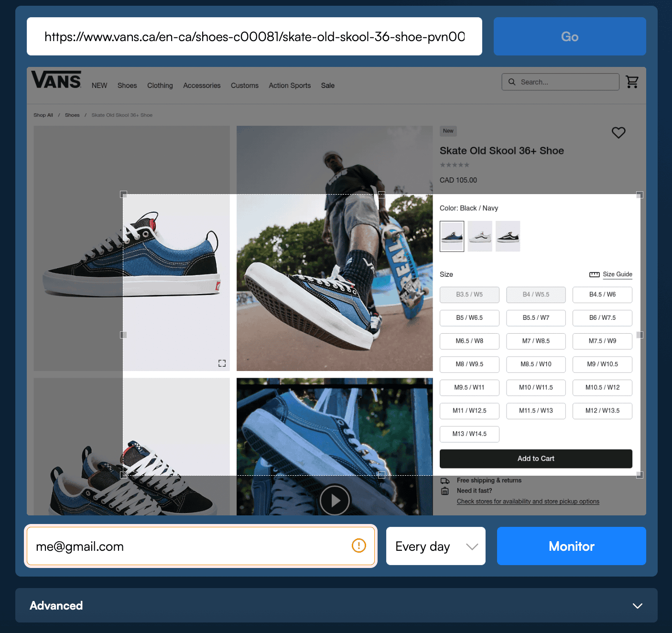Select the white shoe color swatch
This screenshot has width=672, height=633.
click(x=480, y=236)
